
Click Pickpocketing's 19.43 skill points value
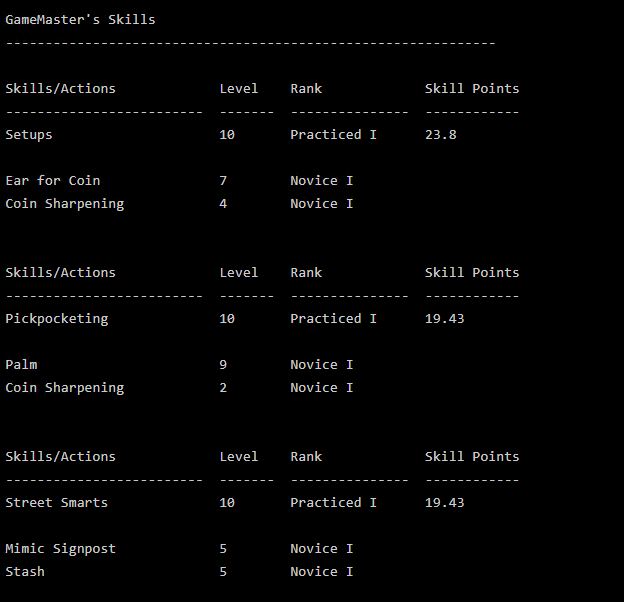(445, 319)
